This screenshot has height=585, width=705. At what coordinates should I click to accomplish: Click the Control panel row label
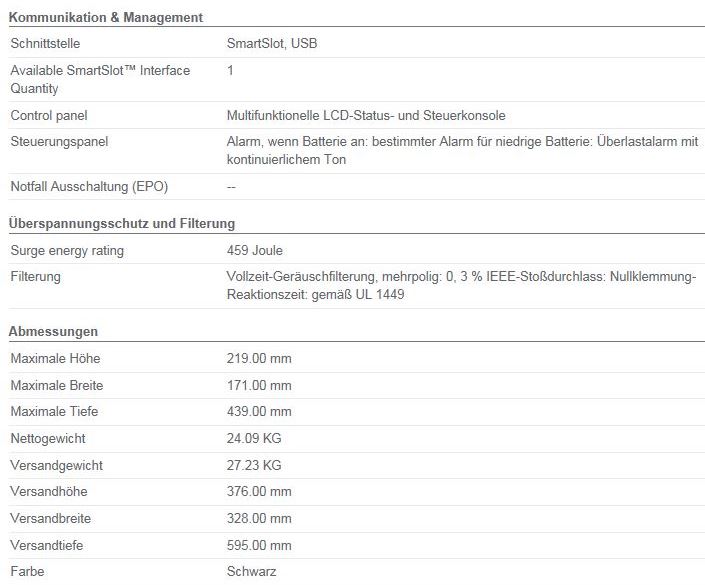click(x=49, y=116)
